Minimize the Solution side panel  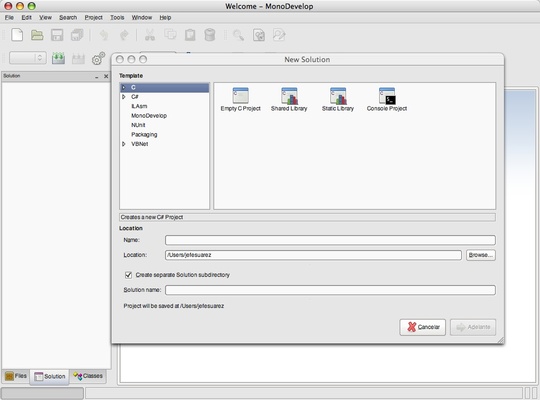click(x=97, y=77)
